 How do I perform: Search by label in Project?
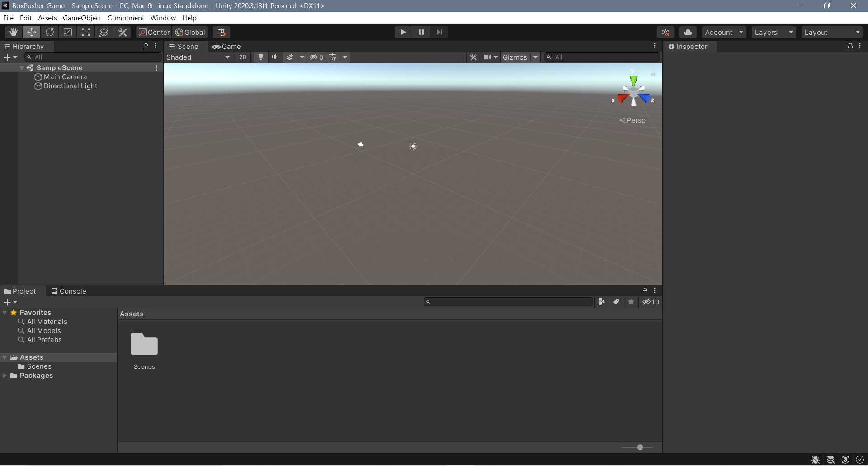pos(616,302)
